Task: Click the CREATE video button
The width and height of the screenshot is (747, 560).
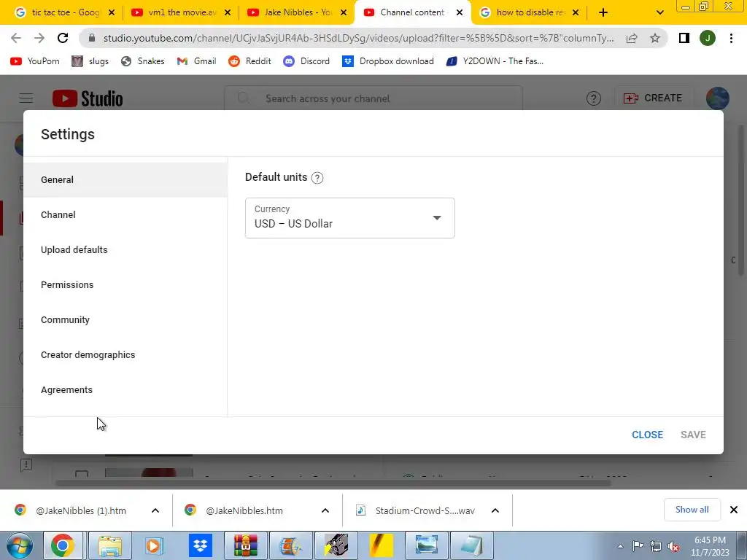Action: (653, 98)
